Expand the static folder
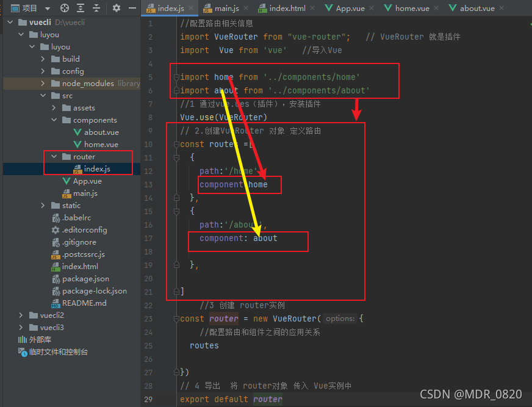 [43, 206]
